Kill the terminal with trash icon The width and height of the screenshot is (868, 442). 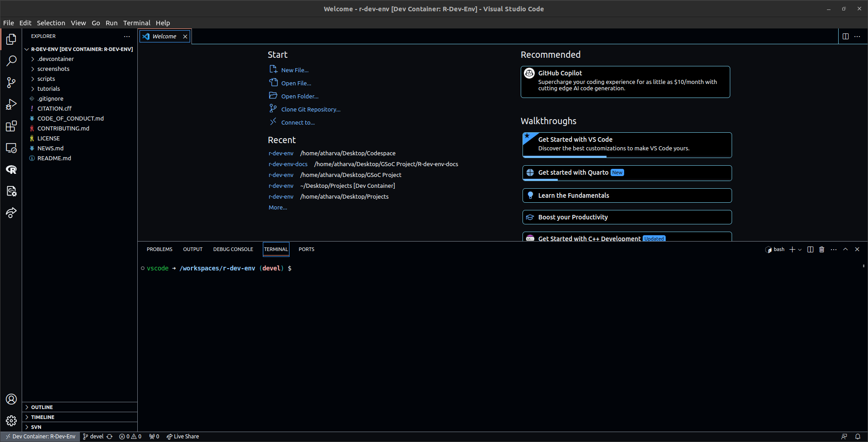822,249
